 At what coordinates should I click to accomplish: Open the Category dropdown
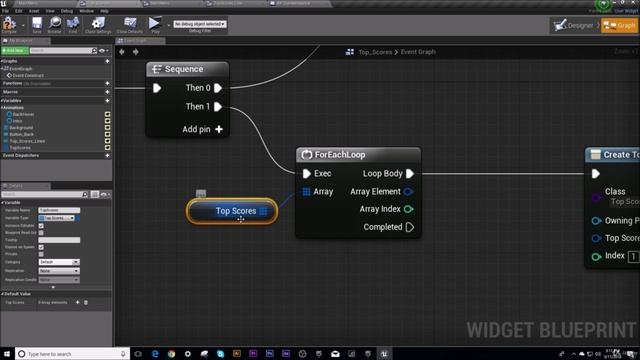(59, 262)
